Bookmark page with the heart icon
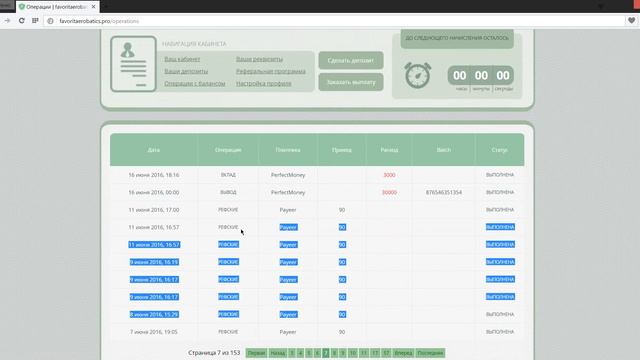The height and width of the screenshot is (360, 640). pyautogui.click(x=631, y=21)
